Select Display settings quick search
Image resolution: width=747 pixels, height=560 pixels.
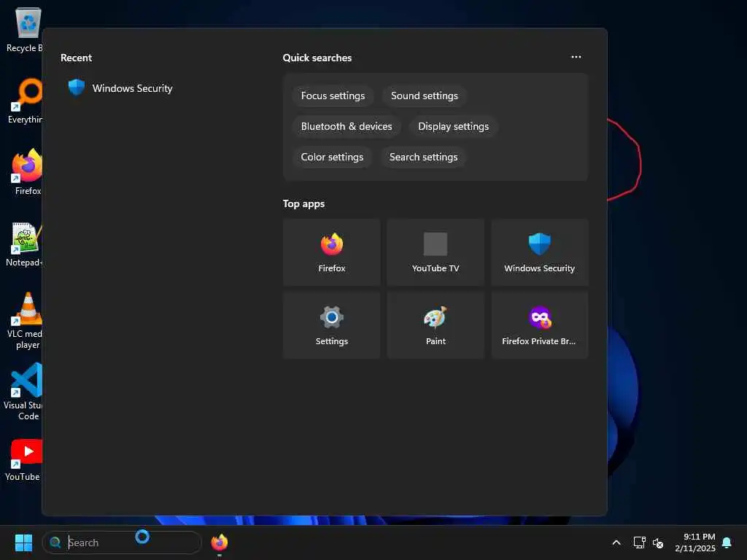click(x=453, y=126)
